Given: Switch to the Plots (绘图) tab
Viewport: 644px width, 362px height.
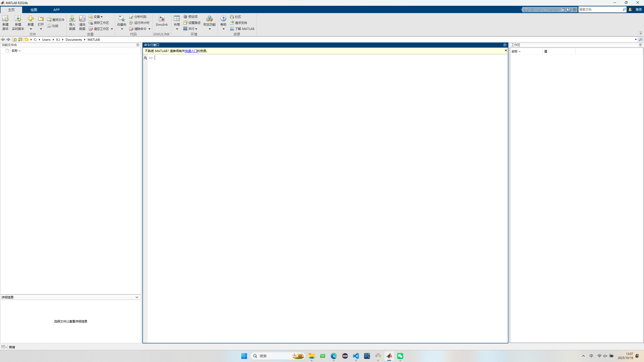Looking at the screenshot, I should coord(34,10).
